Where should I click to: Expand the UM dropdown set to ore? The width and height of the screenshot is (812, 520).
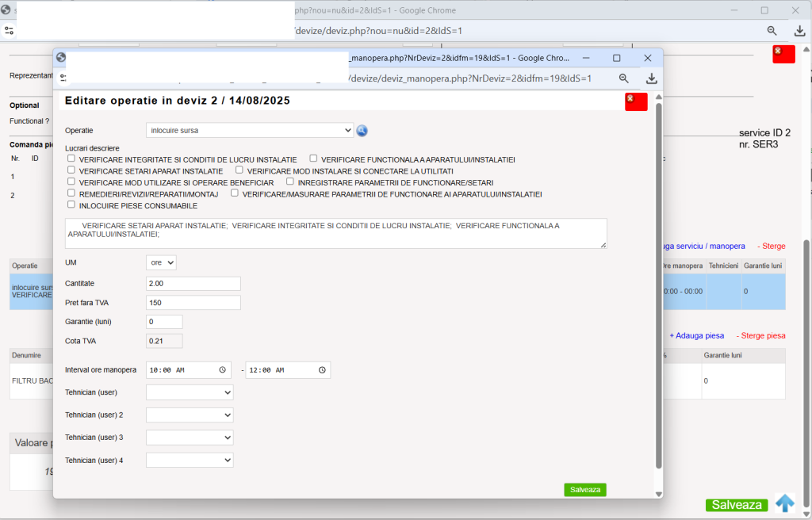pos(161,262)
